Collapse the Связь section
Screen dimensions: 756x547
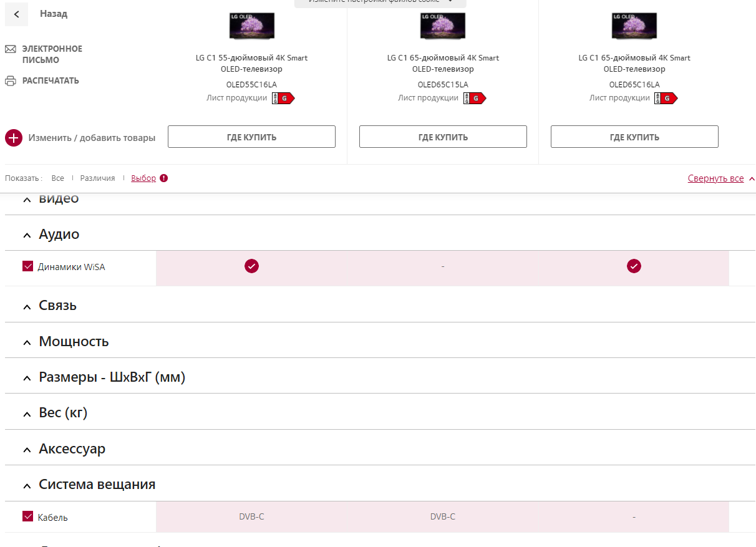27,307
